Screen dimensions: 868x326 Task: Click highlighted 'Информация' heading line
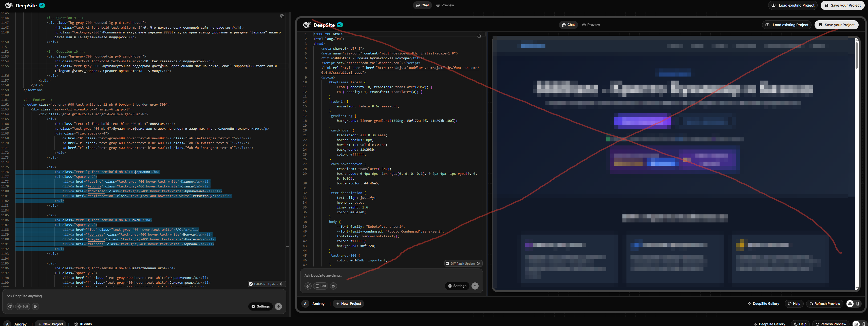pyautogui.click(x=107, y=172)
